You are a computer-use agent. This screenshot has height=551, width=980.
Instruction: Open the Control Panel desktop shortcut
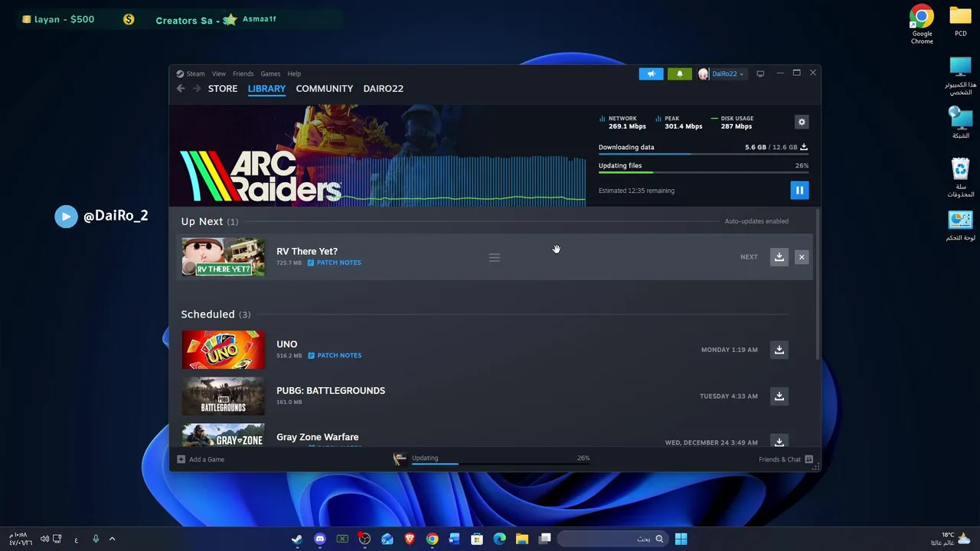tap(960, 226)
